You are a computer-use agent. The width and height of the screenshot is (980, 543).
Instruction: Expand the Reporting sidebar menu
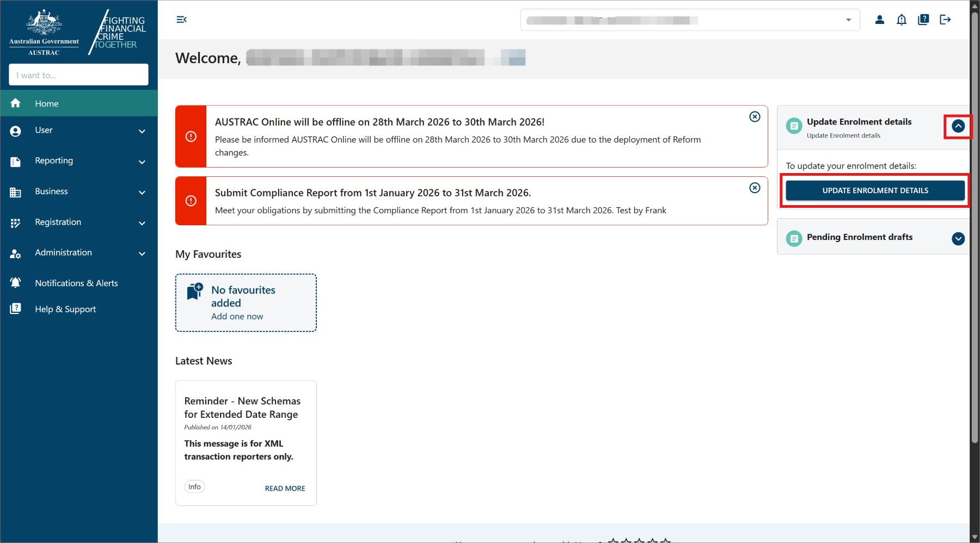pos(79,161)
